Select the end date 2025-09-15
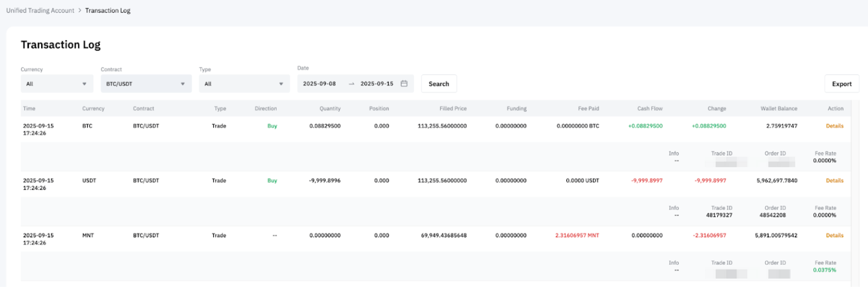This screenshot has width=868, height=290. coord(376,84)
